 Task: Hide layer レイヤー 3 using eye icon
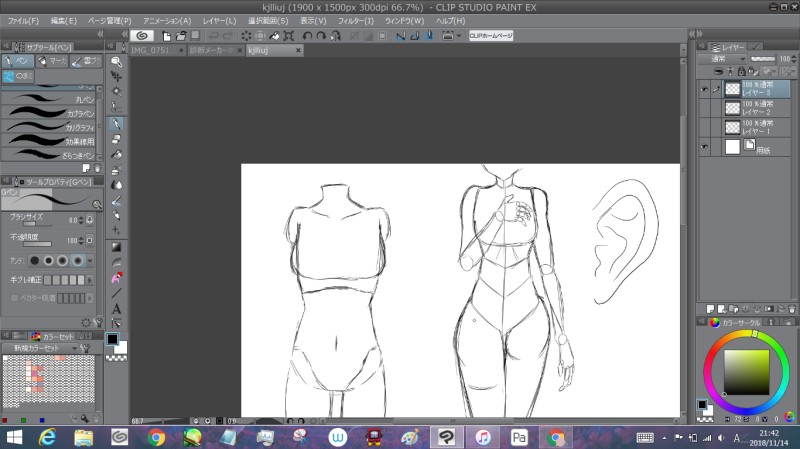(x=704, y=88)
